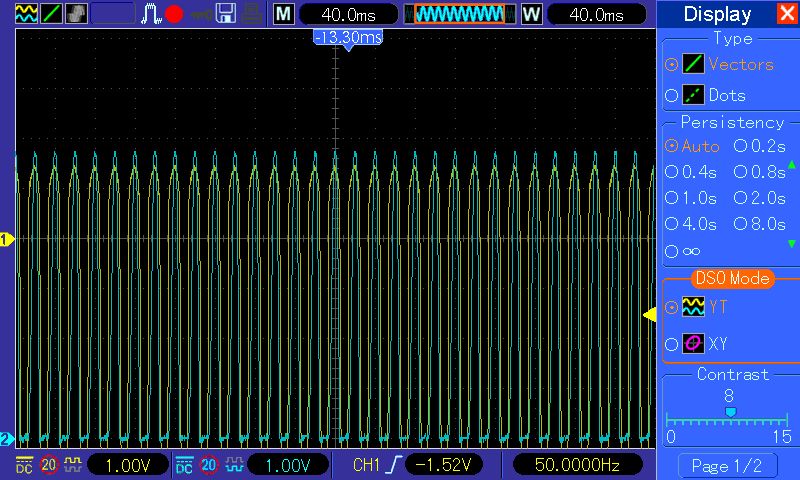Go to Page 1/2 next page
The width and height of the screenshot is (800, 480).
pyautogui.click(x=727, y=465)
